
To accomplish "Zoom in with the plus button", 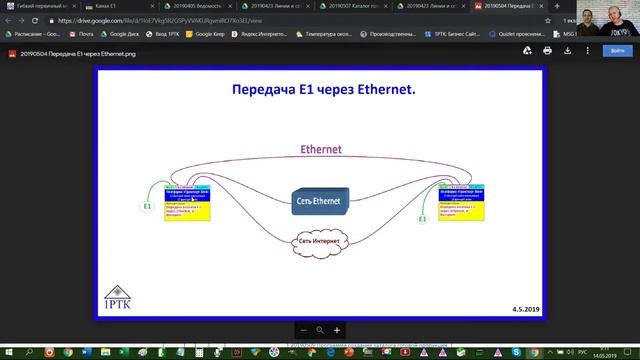I will (x=337, y=330).
